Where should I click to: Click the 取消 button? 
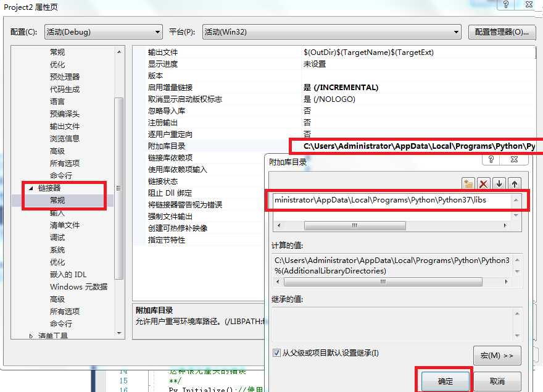[x=497, y=382]
